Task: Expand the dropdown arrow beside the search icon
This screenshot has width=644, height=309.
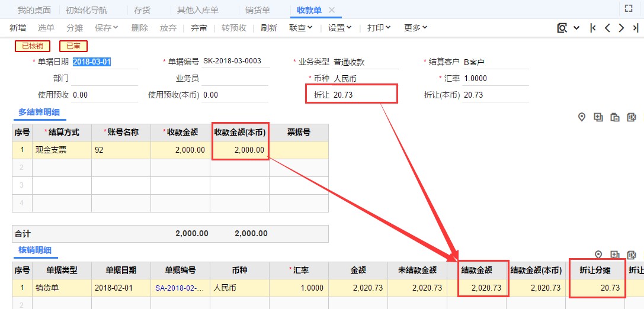Action: tap(576, 28)
